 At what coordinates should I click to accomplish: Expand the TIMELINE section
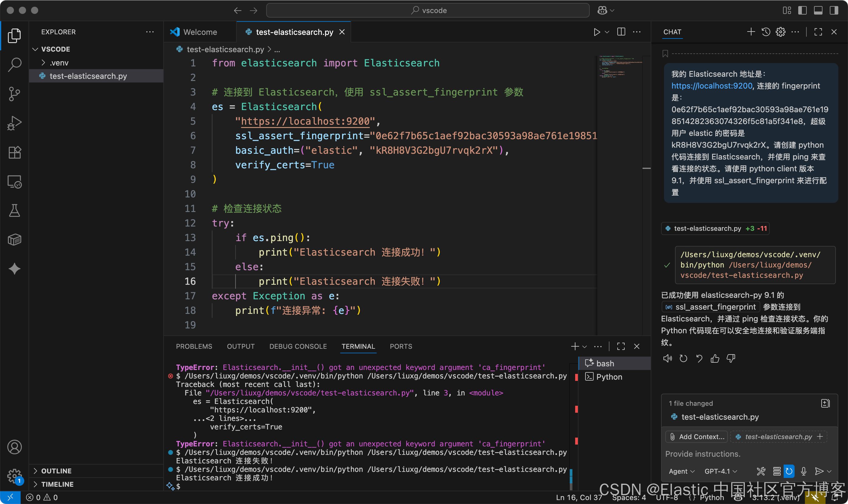tap(35, 484)
